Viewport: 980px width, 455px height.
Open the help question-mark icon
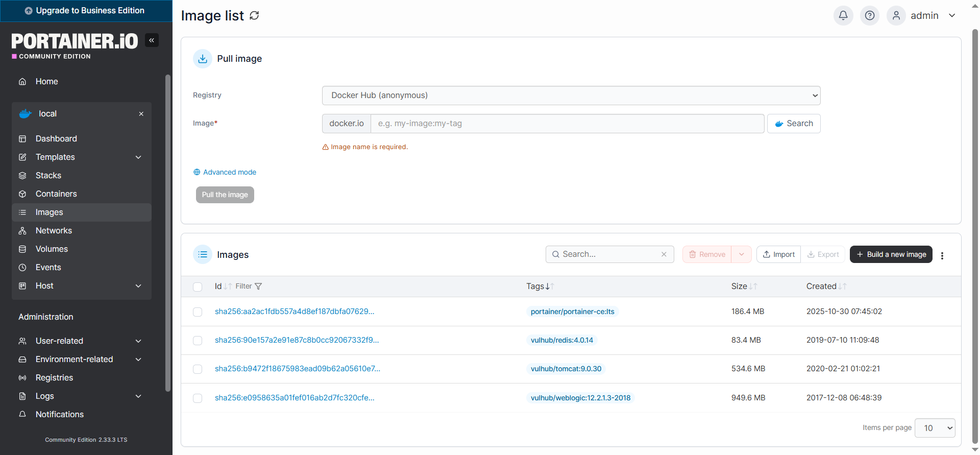[x=870, y=16]
